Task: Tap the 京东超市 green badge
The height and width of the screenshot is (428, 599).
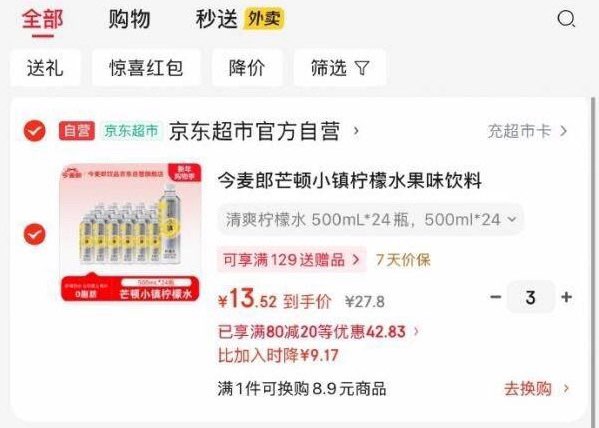Action: click(x=131, y=131)
